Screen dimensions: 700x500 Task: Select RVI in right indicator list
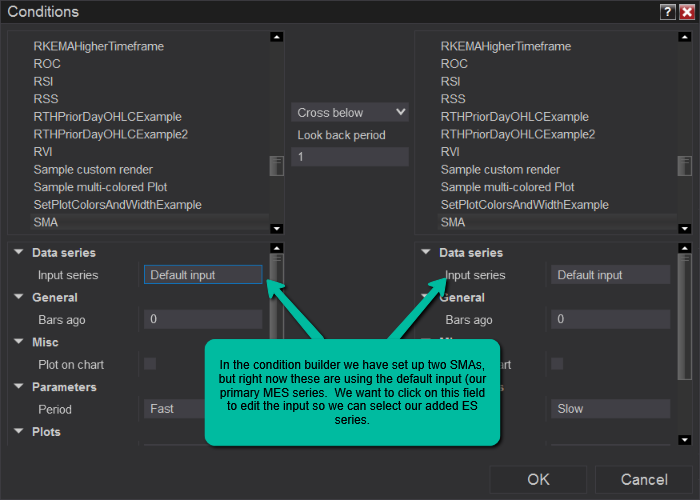point(450,152)
